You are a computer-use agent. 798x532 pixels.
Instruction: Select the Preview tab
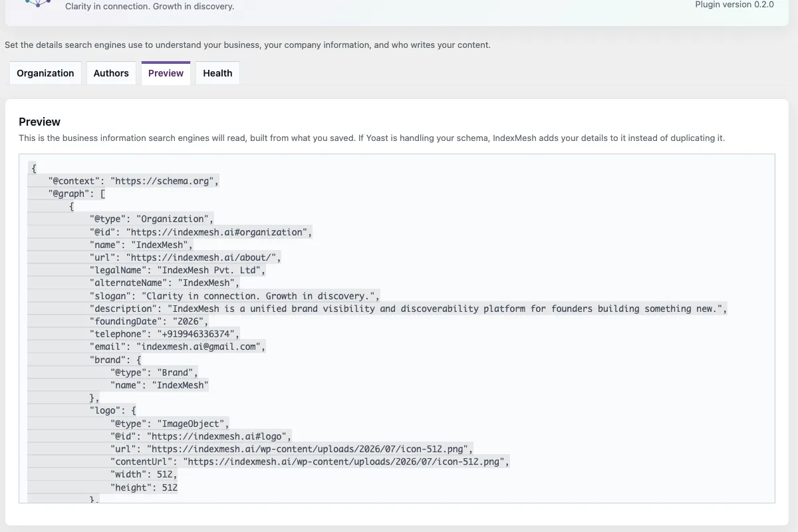point(166,73)
